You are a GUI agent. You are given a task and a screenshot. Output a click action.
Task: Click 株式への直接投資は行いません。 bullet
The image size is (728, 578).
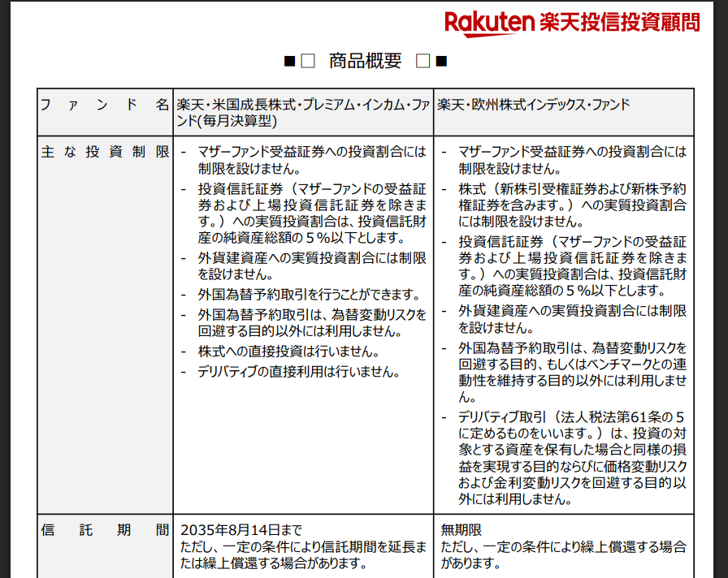click(x=288, y=352)
